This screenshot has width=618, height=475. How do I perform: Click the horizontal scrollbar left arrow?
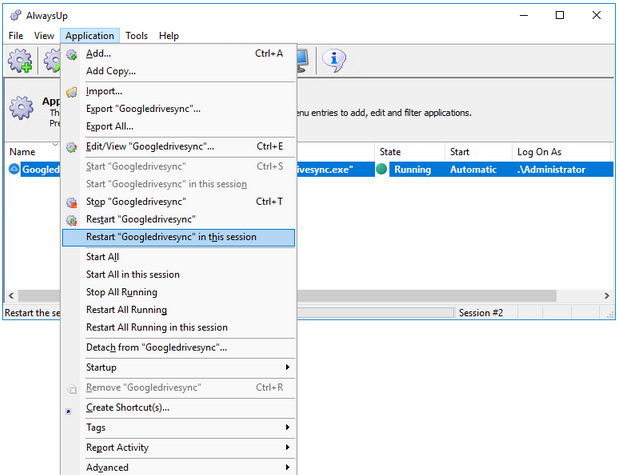[11, 296]
